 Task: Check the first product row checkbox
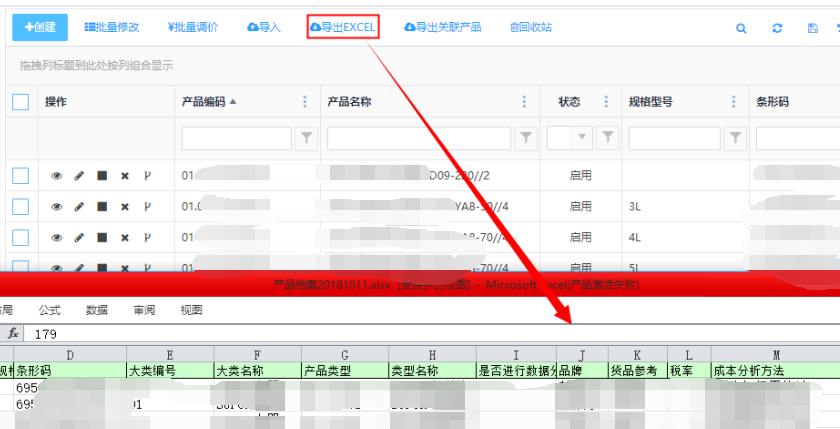click(x=20, y=176)
